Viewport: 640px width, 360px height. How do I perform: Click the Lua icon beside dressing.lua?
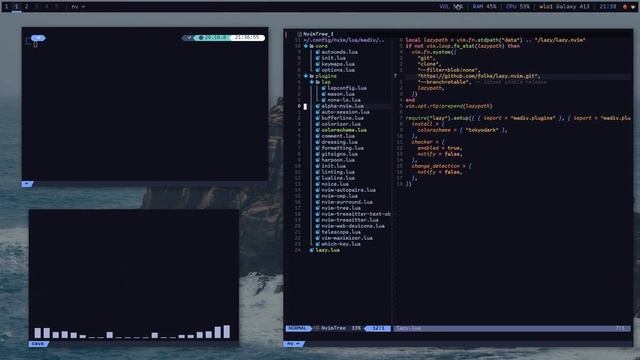318,142
